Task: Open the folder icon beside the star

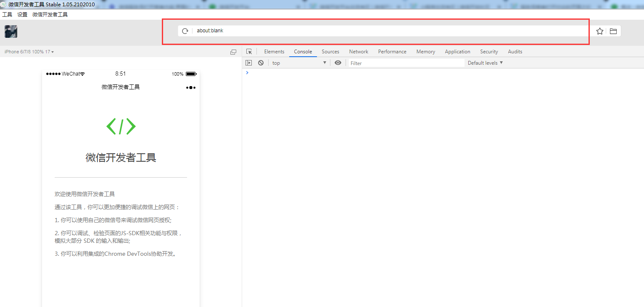Action: 613,31
